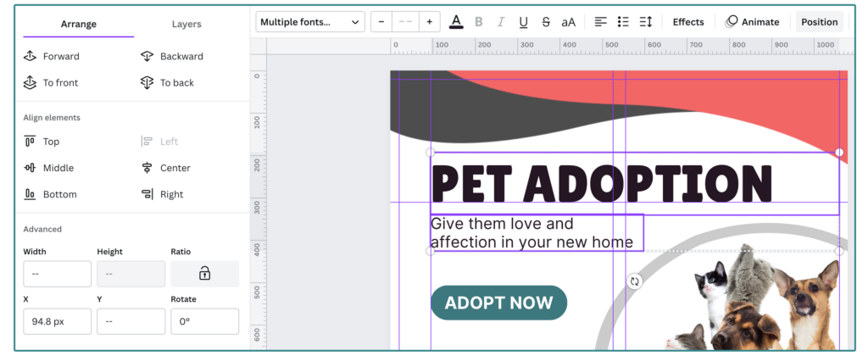The height and width of the screenshot is (356, 868).
Task: Open the line spacing options
Action: [645, 22]
